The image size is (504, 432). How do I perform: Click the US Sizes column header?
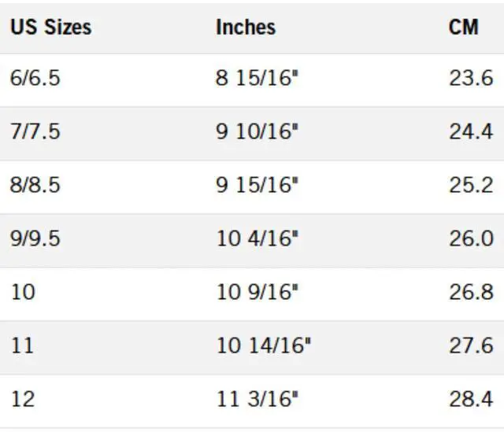point(50,28)
